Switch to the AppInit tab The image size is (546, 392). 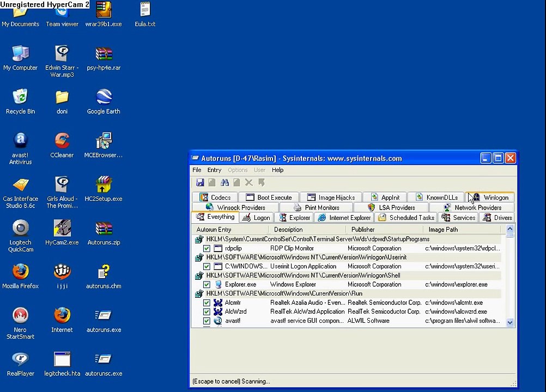tap(385, 197)
